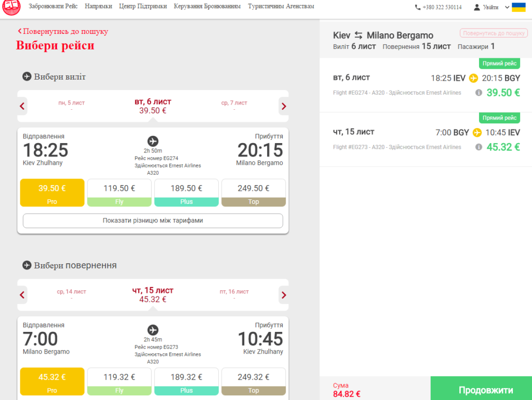Open Центр Підтримки menu item
Screen dimensions: 532x400
tap(143, 6)
